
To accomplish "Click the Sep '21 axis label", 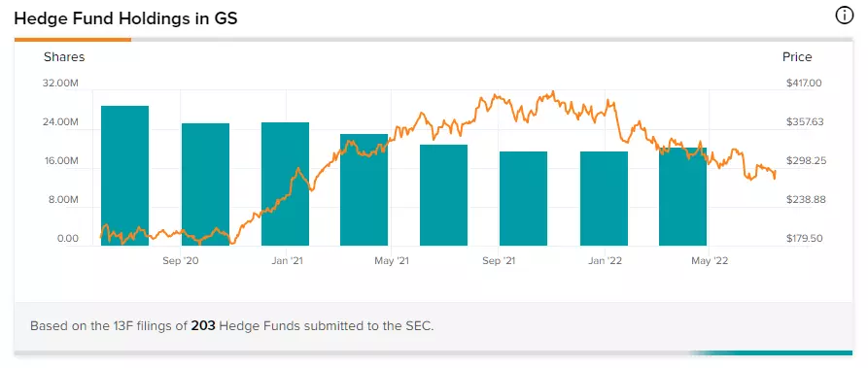I will click(499, 260).
